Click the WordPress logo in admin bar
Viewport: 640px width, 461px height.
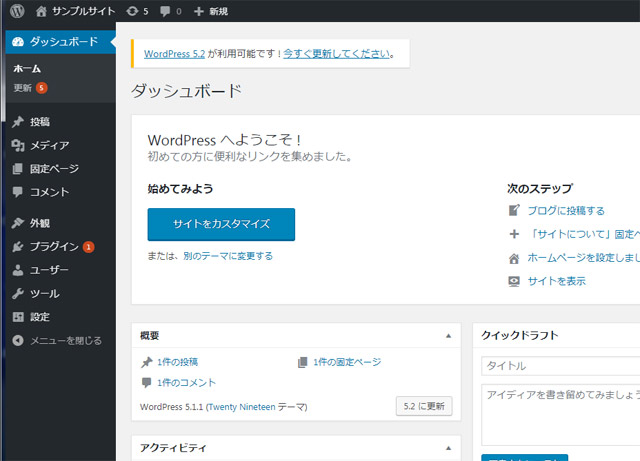coord(17,11)
